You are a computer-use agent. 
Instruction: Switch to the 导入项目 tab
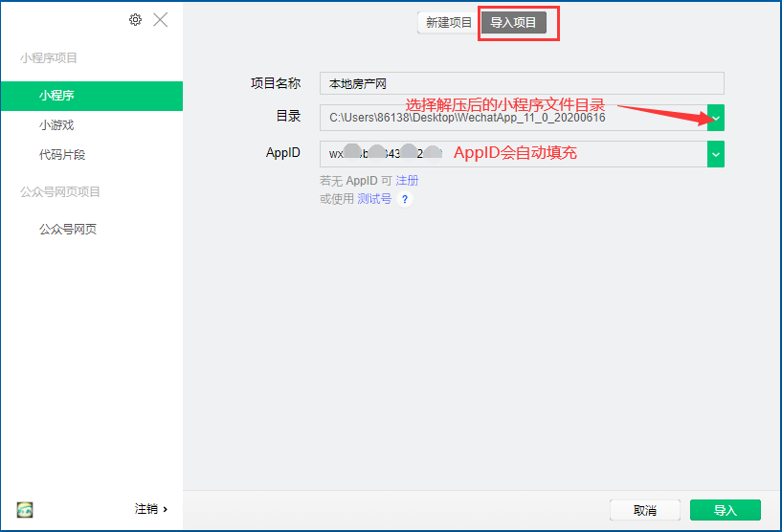pyautogui.click(x=513, y=22)
